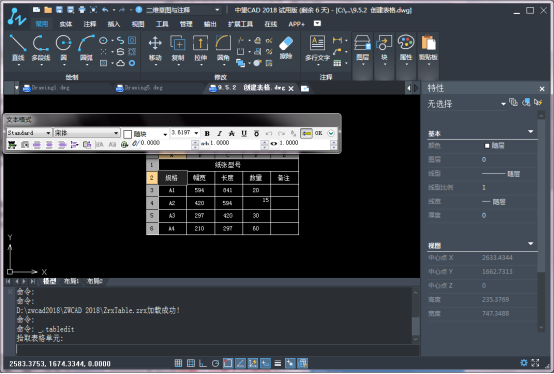Click OK in the text format toolbar
The width and height of the screenshot is (554, 374).
coord(318,133)
